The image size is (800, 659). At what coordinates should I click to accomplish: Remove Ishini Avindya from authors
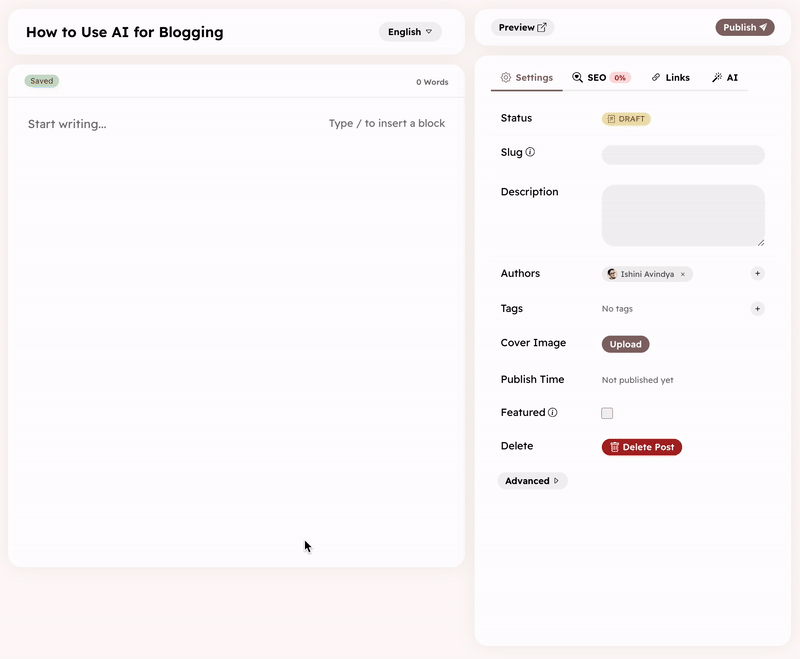[683, 274]
